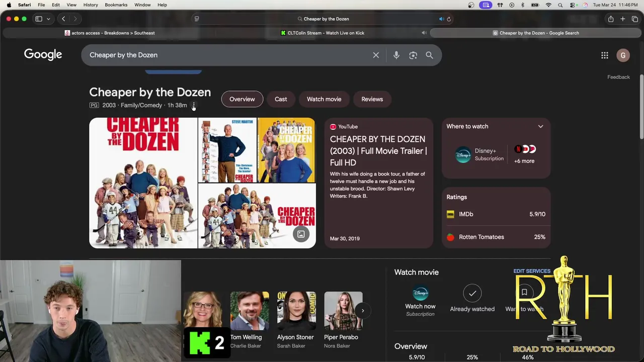Image resolution: width=644 pixels, height=362 pixels.
Task: Click the menu bar date and time
Action: pyautogui.click(x=615, y=5)
